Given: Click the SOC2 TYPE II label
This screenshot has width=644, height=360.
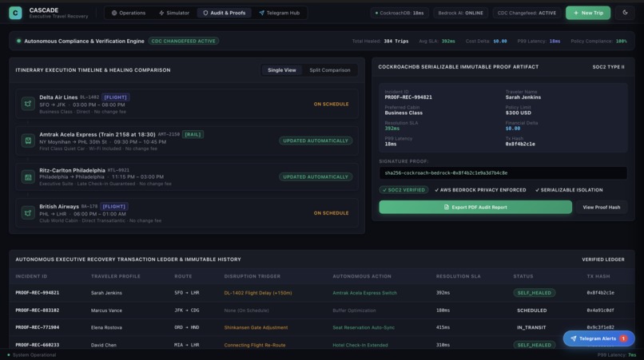Looking at the screenshot, I should (608, 67).
